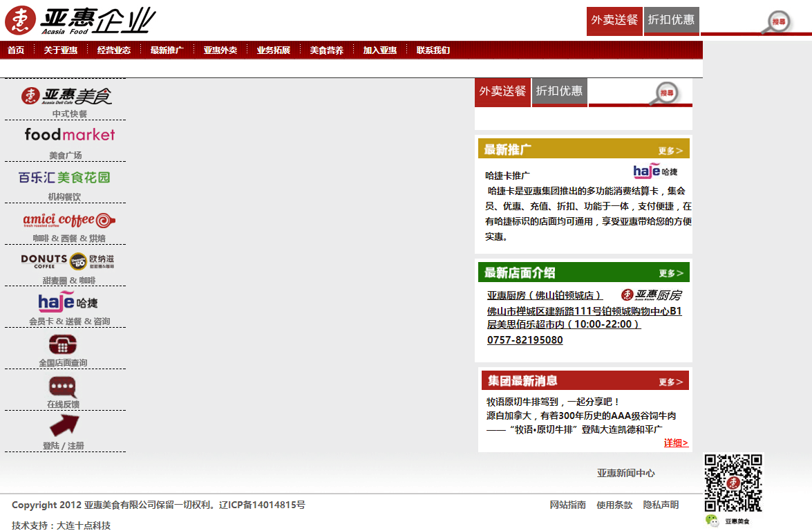Open the Donuts Coffee 欧纳滋 logo
The height and width of the screenshot is (531, 812).
pos(67,261)
